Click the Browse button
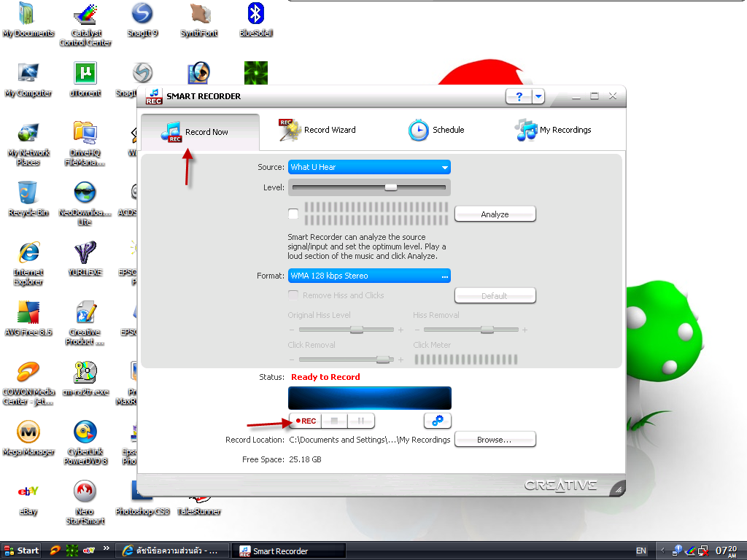The width and height of the screenshot is (747, 560). pyautogui.click(x=495, y=440)
